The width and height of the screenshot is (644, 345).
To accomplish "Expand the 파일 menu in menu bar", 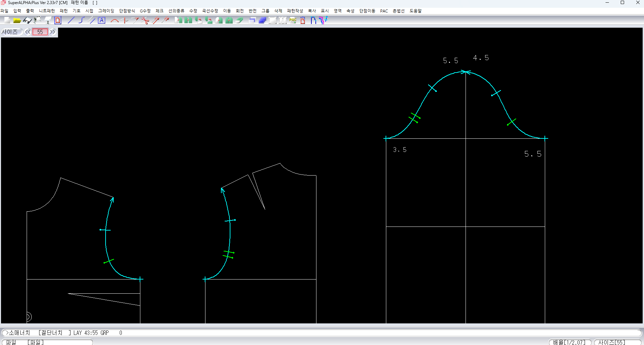I will tap(4, 11).
